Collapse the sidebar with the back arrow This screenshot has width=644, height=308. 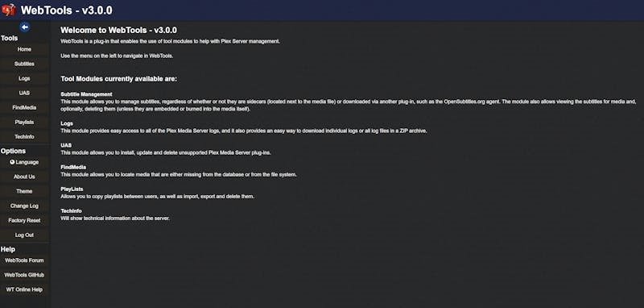click(x=25, y=27)
